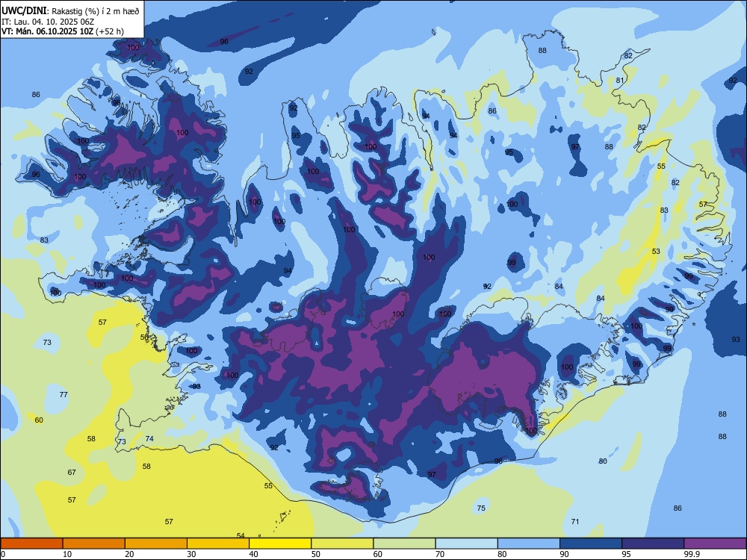This screenshot has width=747, height=560.
Task: Click the 0–10 dark orange legend swatch
Action: pyautogui.click(x=31, y=544)
